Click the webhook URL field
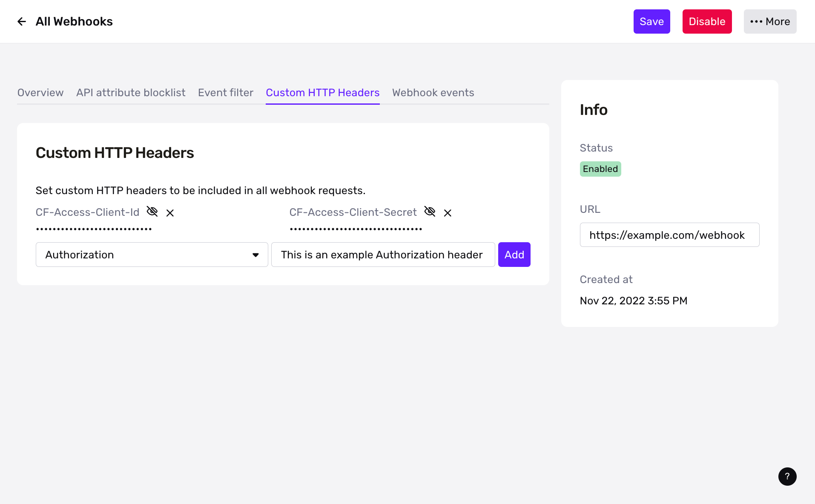Viewport: 815px width, 504px height. 669,235
